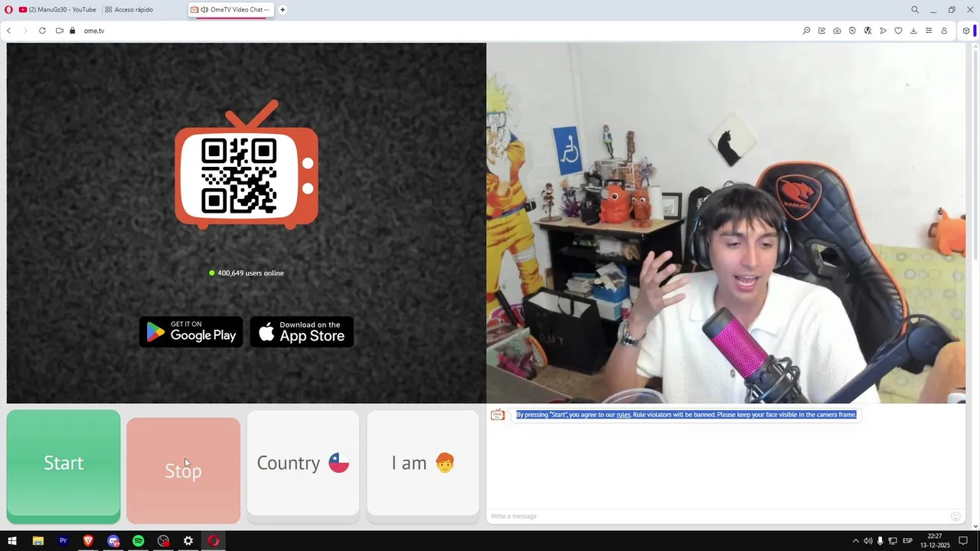
Task: Open find-in-page search tool
Action: [806, 31]
